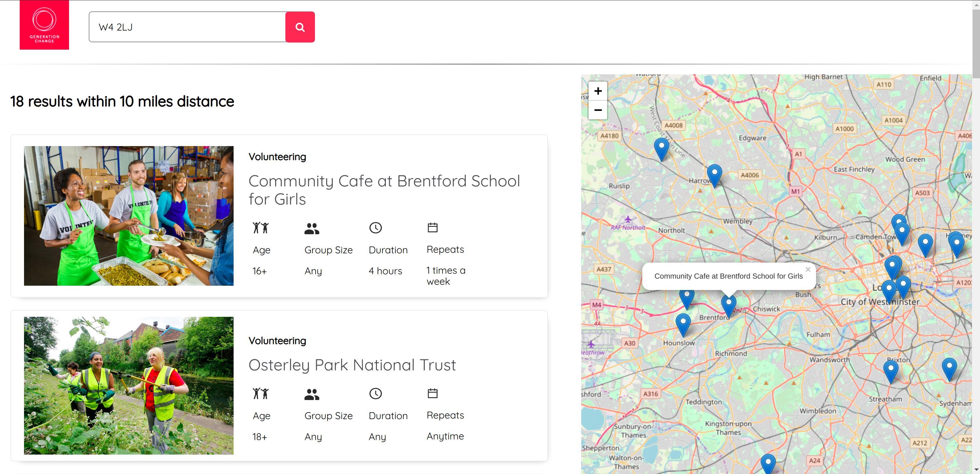Click the Generation Change logo
The width and height of the screenshot is (980, 474).
(44, 25)
